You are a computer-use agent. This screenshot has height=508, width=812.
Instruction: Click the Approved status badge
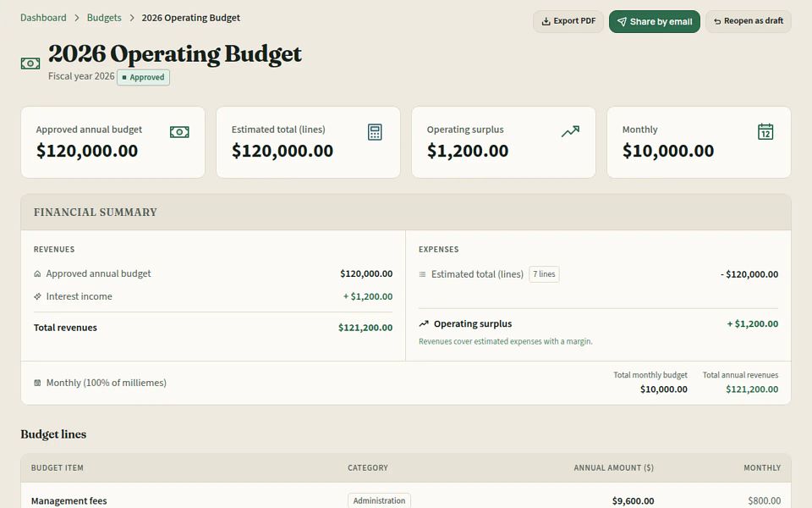(143, 77)
